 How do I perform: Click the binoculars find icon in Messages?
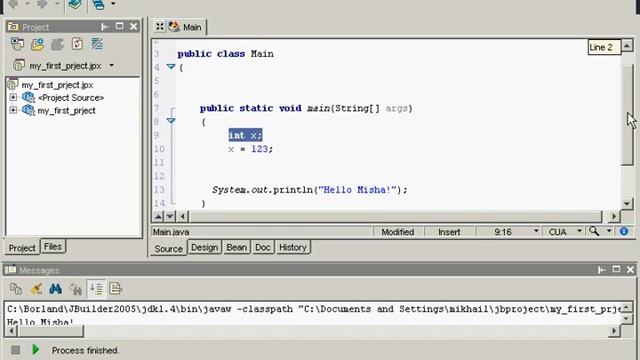click(56, 289)
